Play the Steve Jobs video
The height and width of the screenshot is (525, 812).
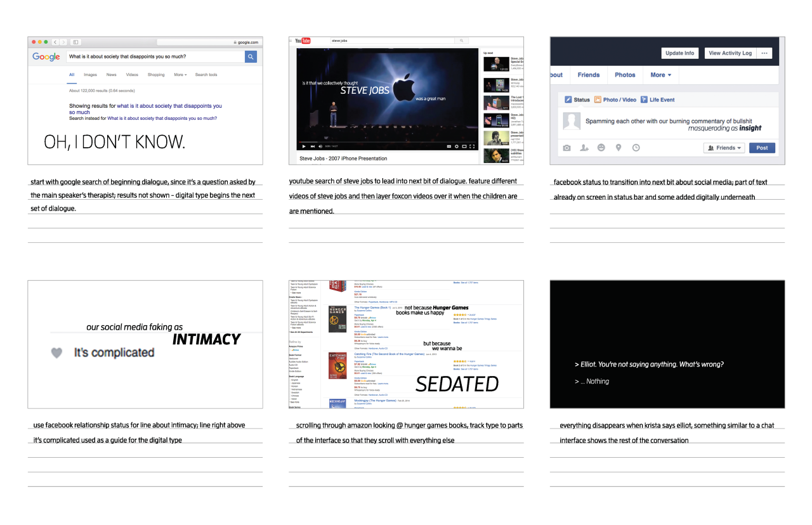coord(304,146)
